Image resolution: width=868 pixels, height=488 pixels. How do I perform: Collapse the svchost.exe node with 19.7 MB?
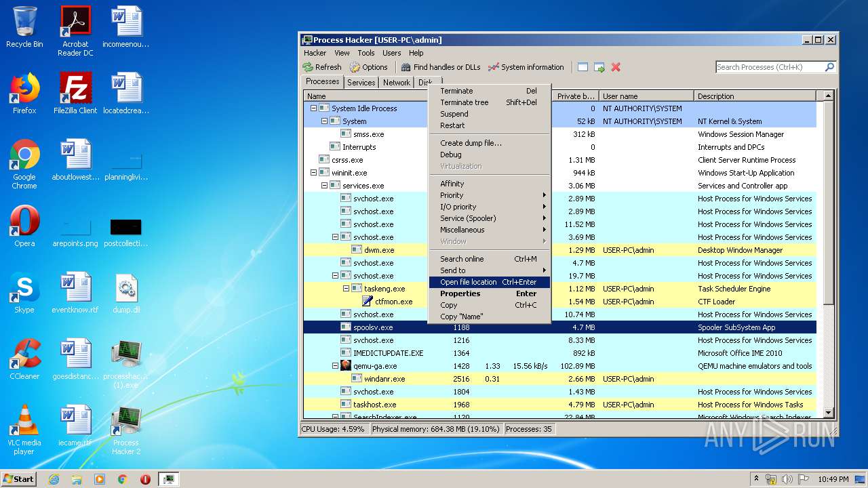tap(335, 276)
